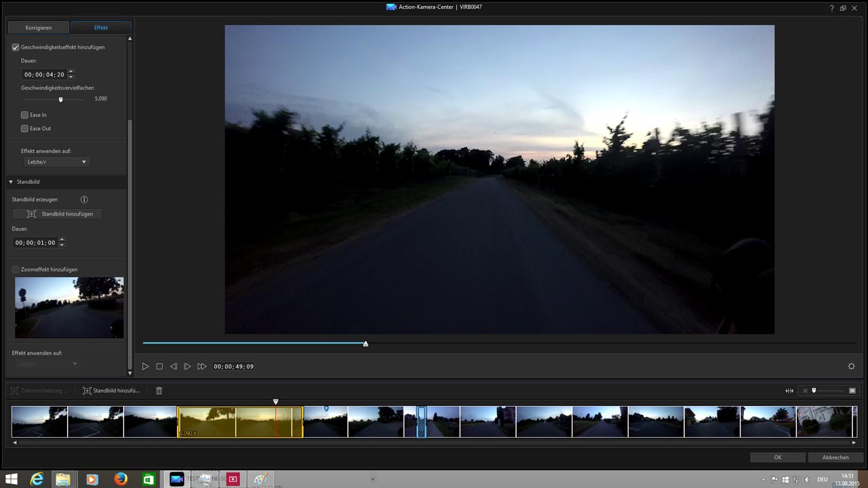Viewport: 868px width, 488px height.
Task: Delete the selected effect using trash icon
Action: click(x=159, y=391)
